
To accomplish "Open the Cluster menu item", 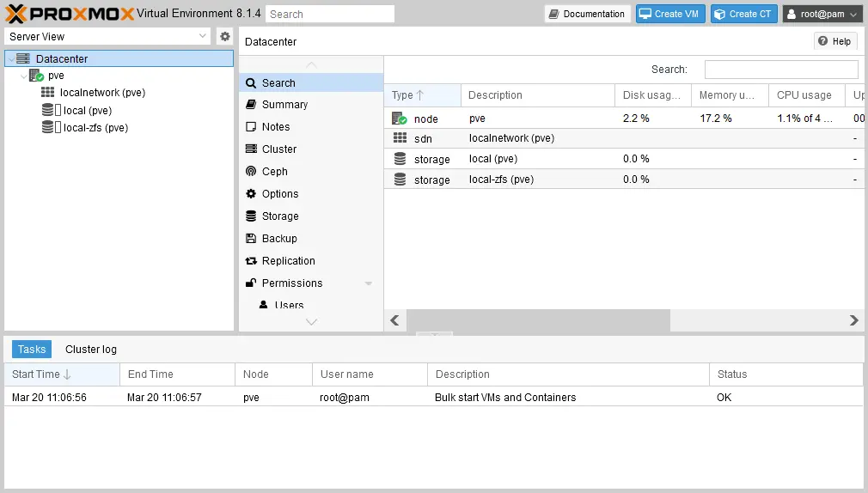I will pos(311,149).
